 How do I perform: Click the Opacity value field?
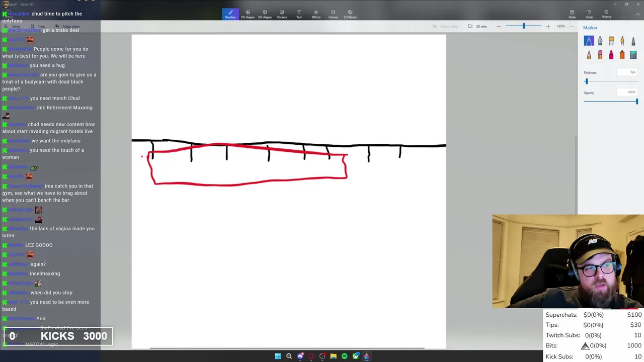point(627,93)
